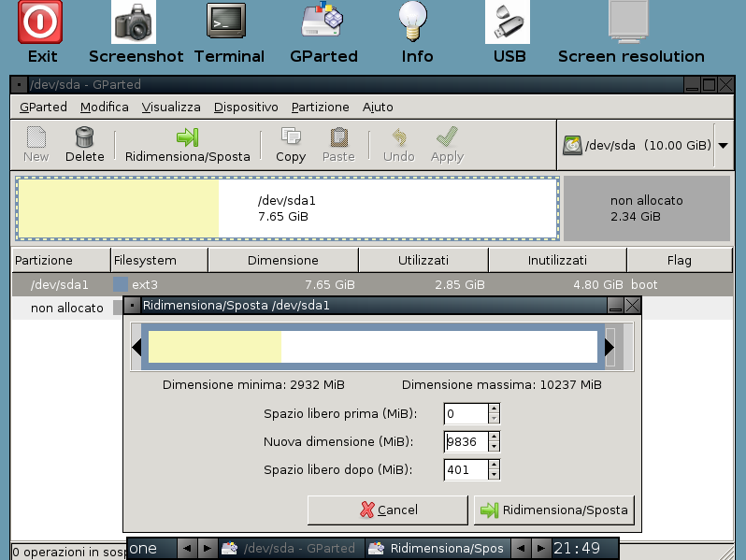The width and height of the screenshot is (746, 560).
Task: Click the Filesystem column header
Action: coord(159,260)
